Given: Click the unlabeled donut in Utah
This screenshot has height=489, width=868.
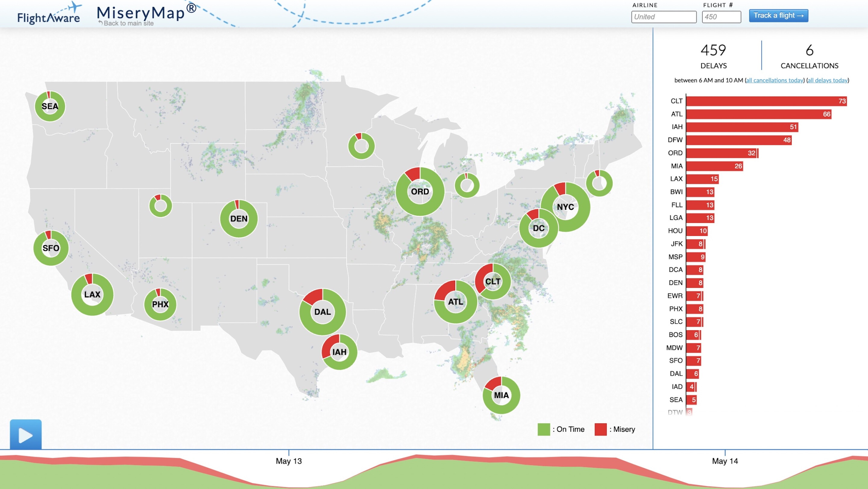Looking at the screenshot, I should point(160,206).
